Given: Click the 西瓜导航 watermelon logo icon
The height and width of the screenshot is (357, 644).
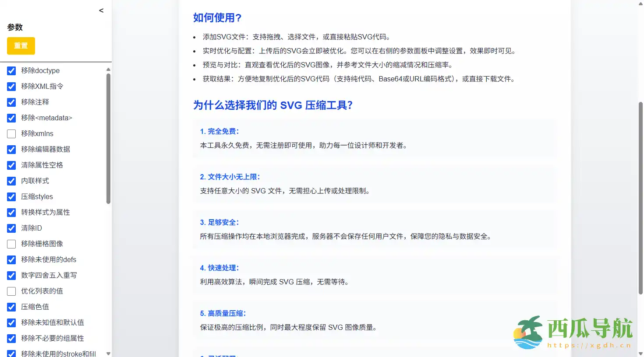Looking at the screenshot, I should click(529, 332).
